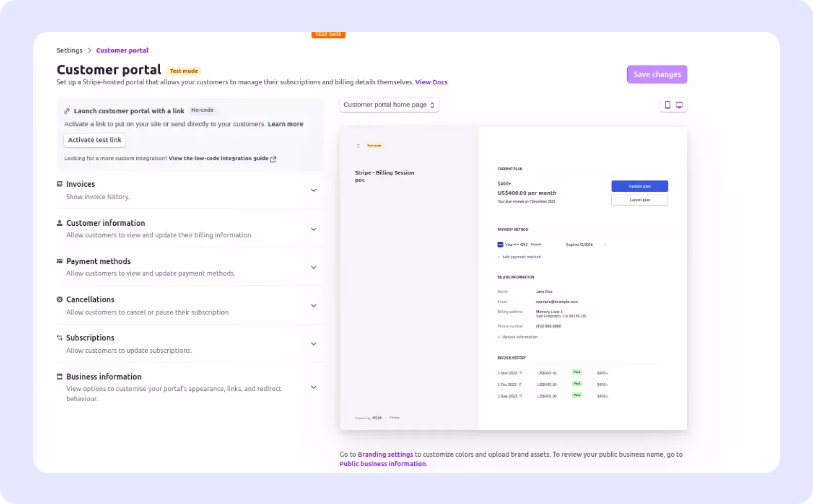Go to Branding settings link

385,455
